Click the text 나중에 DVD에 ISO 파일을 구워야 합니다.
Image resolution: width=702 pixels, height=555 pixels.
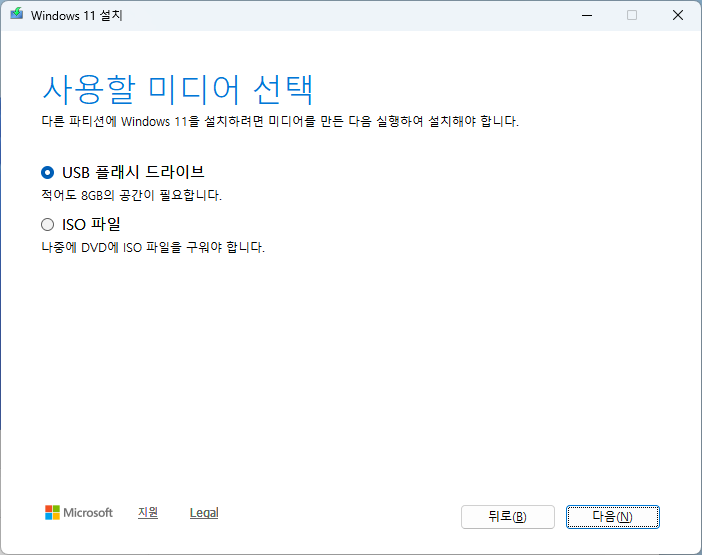pos(153,247)
